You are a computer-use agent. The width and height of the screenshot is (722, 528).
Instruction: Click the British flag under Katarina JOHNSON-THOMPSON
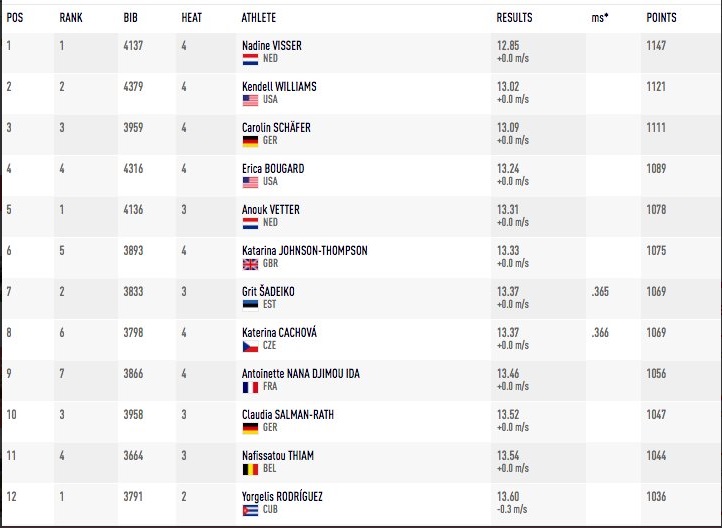point(250,264)
